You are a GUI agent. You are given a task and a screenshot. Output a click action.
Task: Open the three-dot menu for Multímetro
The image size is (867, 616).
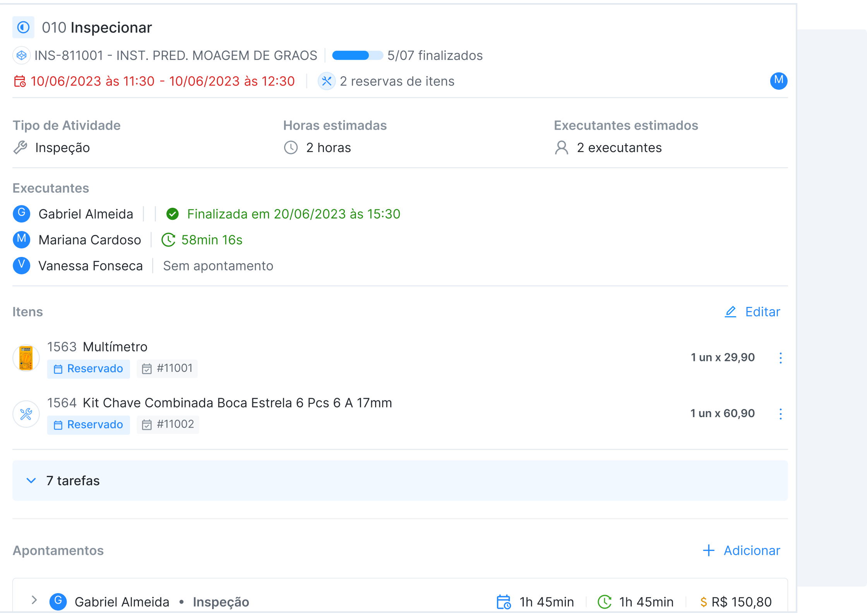pos(781,358)
